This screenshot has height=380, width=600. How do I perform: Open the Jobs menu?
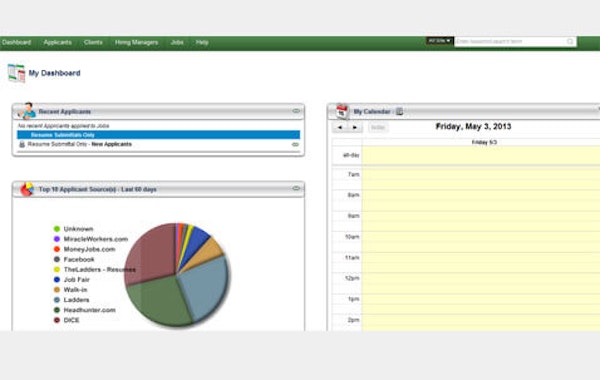click(177, 42)
